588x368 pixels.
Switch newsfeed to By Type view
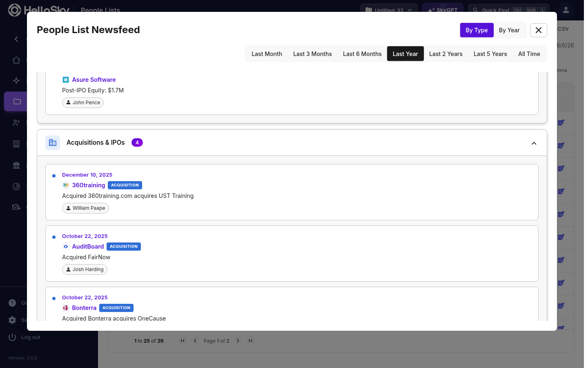click(x=477, y=30)
